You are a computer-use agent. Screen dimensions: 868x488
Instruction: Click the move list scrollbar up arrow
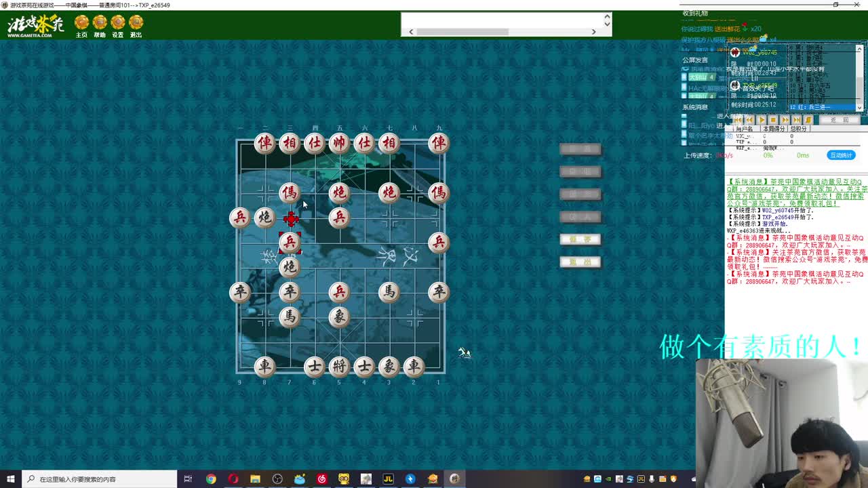[859, 49]
